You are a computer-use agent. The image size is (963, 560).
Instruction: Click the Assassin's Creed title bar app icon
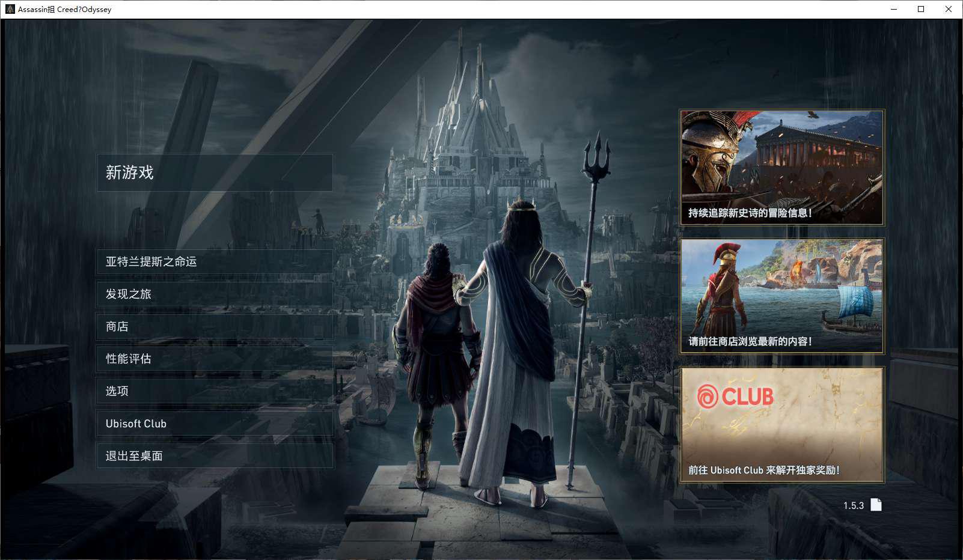pyautogui.click(x=10, y=9)
